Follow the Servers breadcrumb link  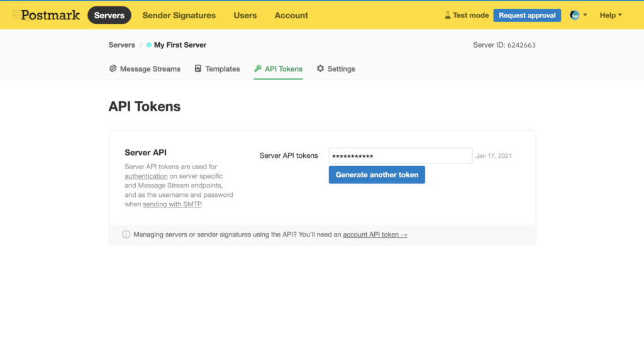click(x=121, y=45)
